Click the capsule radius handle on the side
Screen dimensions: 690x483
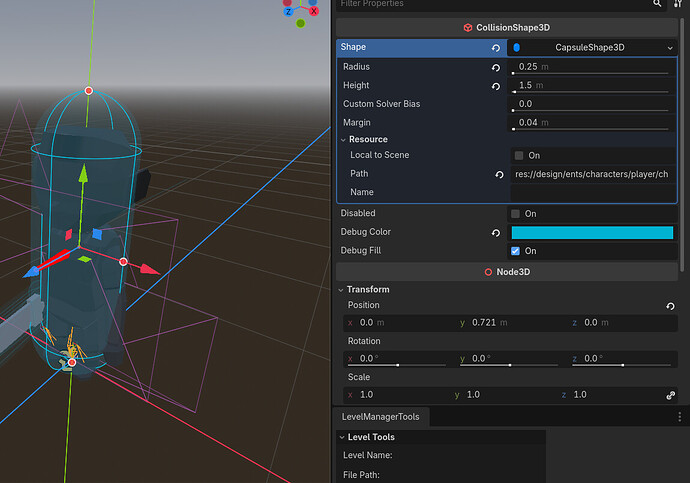[x=123, y=262]
